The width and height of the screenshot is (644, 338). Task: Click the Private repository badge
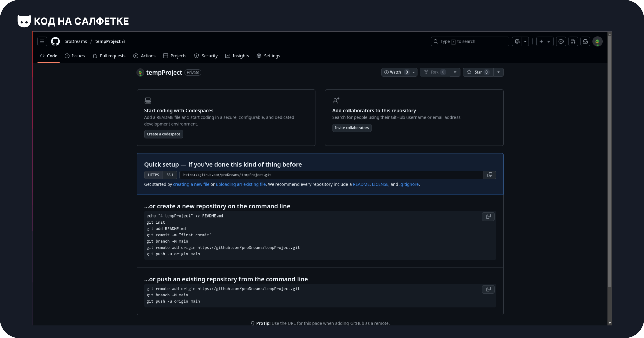193,73
